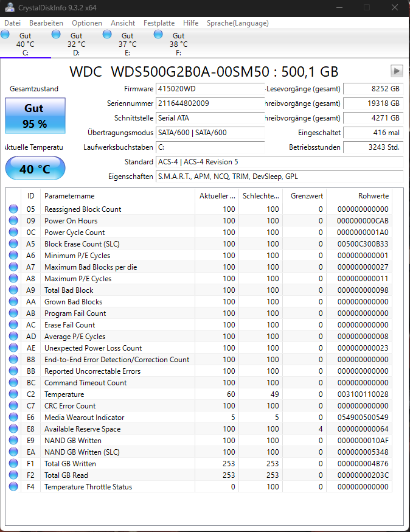Click status orb for Total GB Written

click(13, 463)
